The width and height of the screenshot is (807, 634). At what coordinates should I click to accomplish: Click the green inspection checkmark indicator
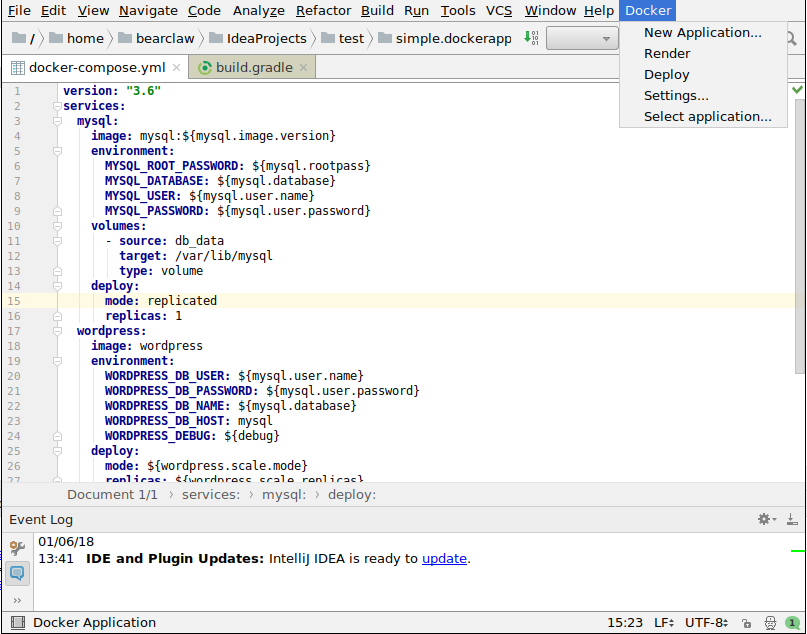tap(797, 90)
